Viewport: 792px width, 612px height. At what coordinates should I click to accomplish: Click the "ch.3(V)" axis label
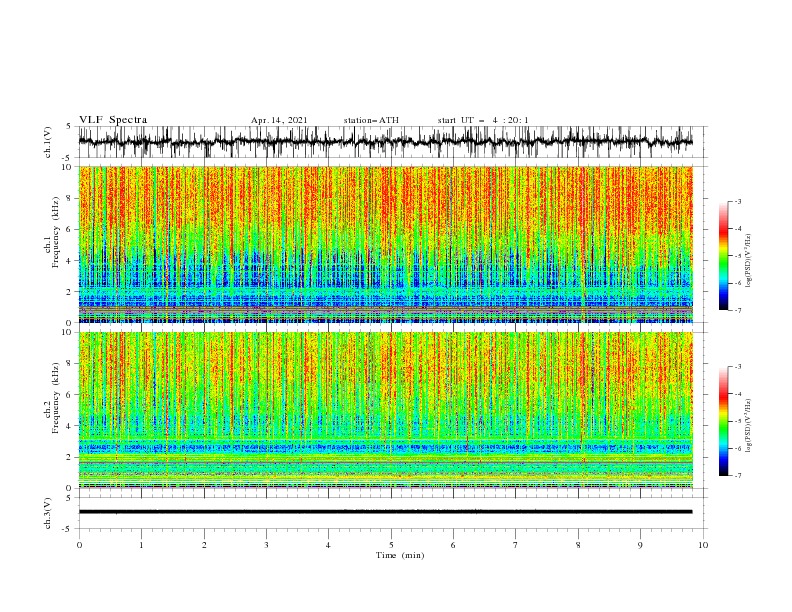(x=48, y=513)
